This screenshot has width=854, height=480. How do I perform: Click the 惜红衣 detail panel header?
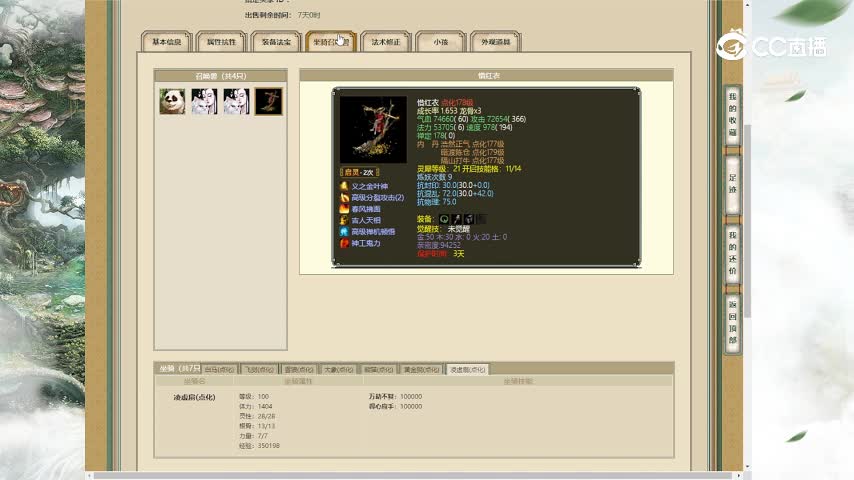(x=486, y=76)
